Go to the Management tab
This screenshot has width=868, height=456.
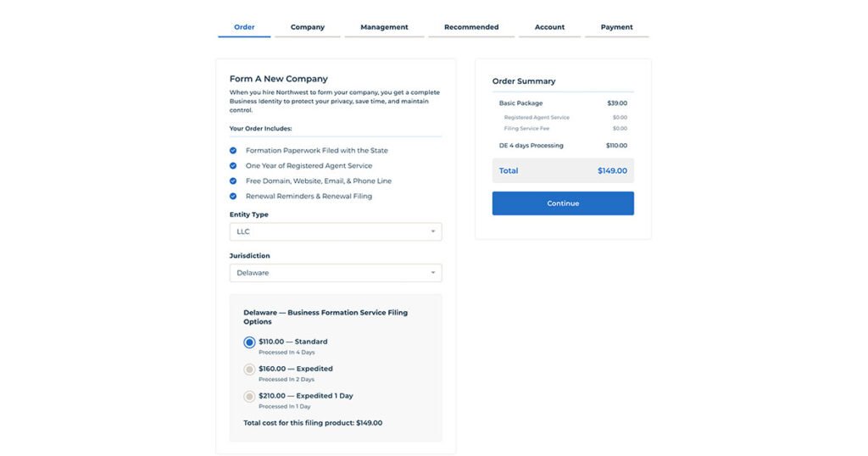point(384,27)
